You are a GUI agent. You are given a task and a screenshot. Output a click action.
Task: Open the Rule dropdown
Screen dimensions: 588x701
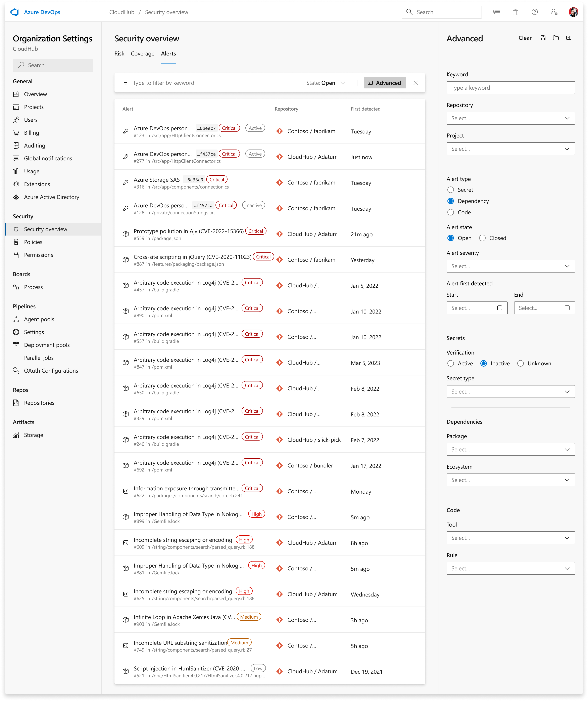(511, 569)
